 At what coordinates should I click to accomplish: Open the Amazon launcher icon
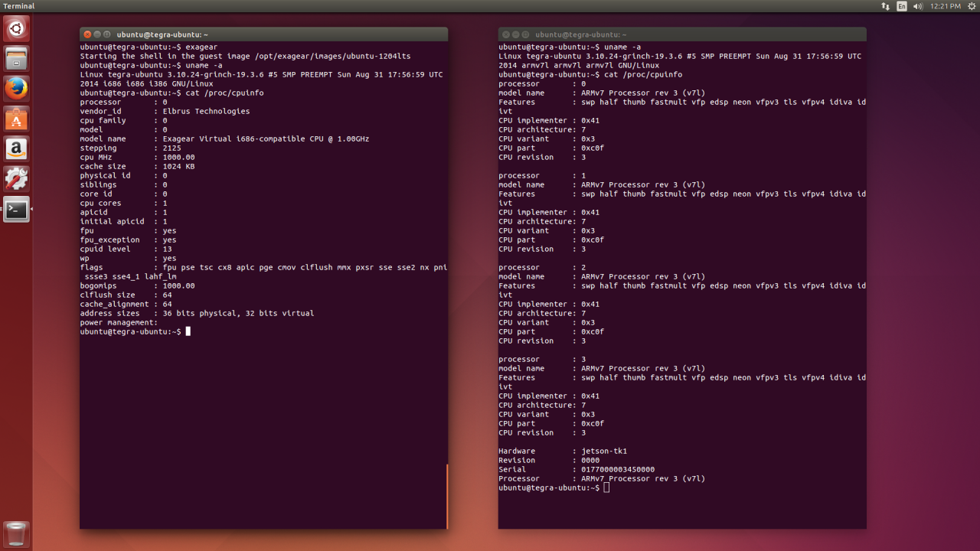pyautogui.click(x=16, y=148)
